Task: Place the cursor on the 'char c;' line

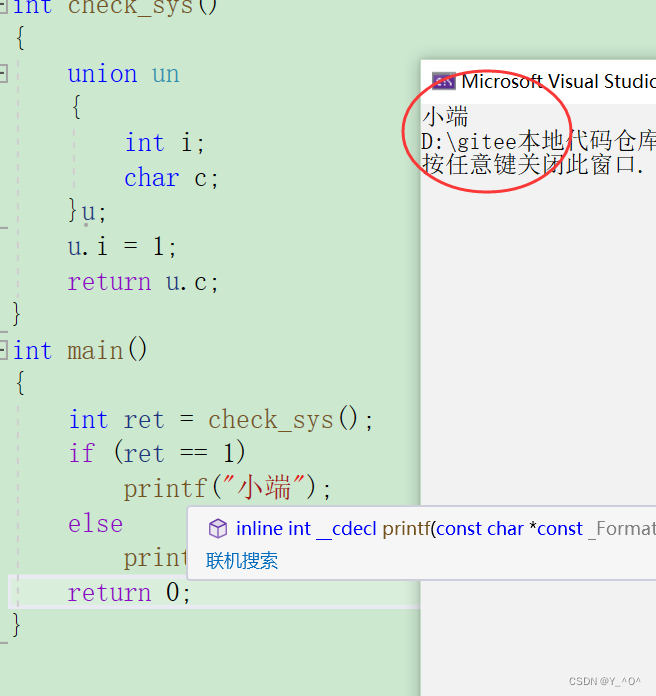Action: [x=171, y=178]
